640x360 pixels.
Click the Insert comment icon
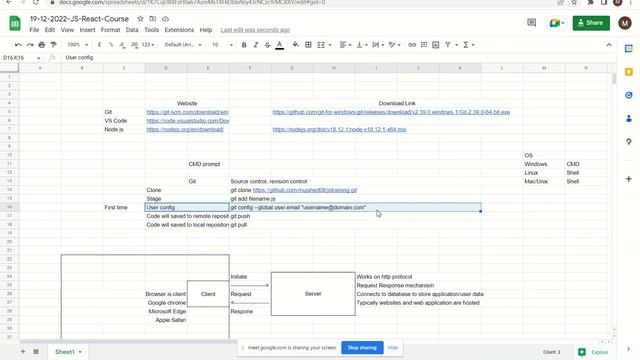click(x=424, y=45)
